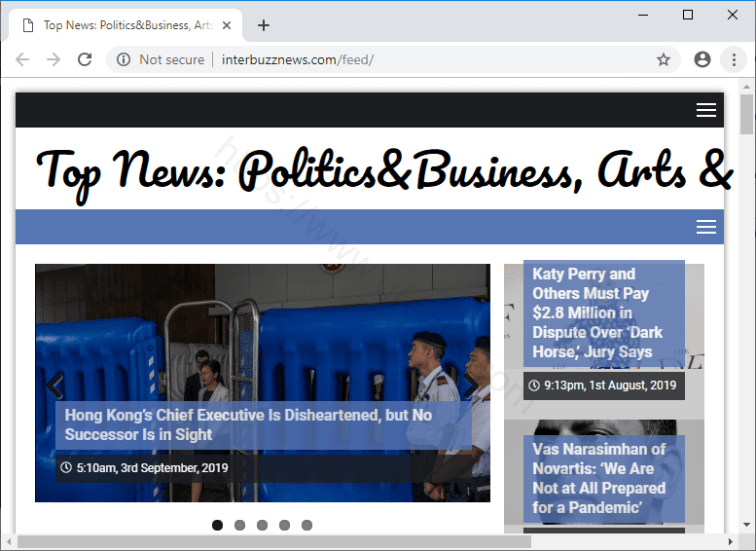Select the third carousel dot
The height and width of the screenshot is (551, 756).
(262, 525)
